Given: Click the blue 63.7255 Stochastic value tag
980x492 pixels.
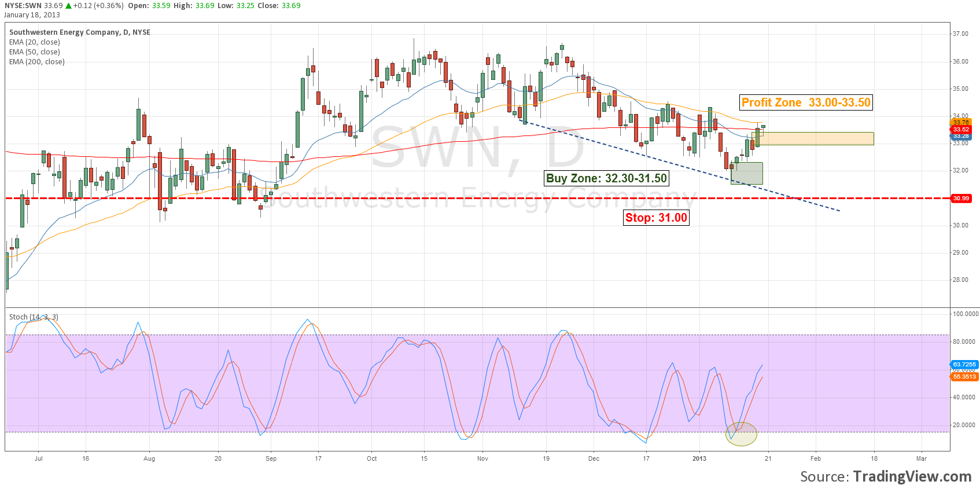Looking at the screenshot, I should tap(964, 365).
